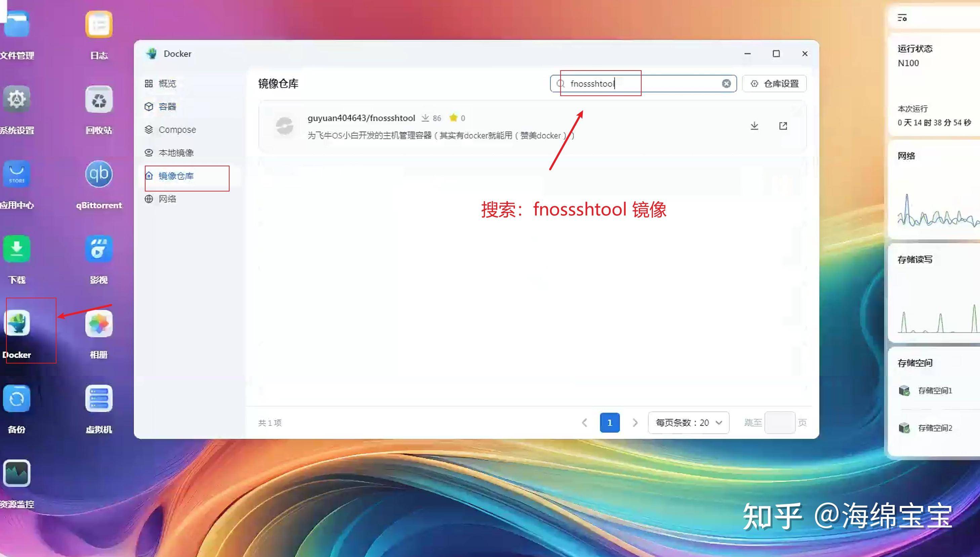
Task: Click the 跳至 page number field
Action: [x=779, y=423]
